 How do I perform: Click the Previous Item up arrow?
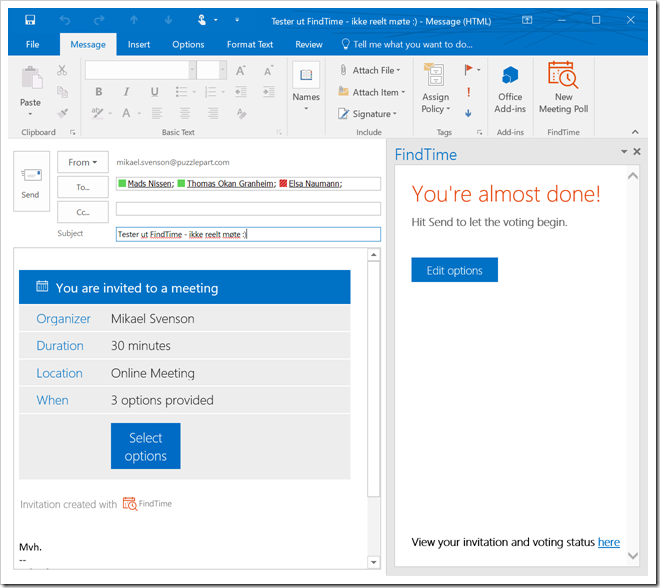coord(134,20)
